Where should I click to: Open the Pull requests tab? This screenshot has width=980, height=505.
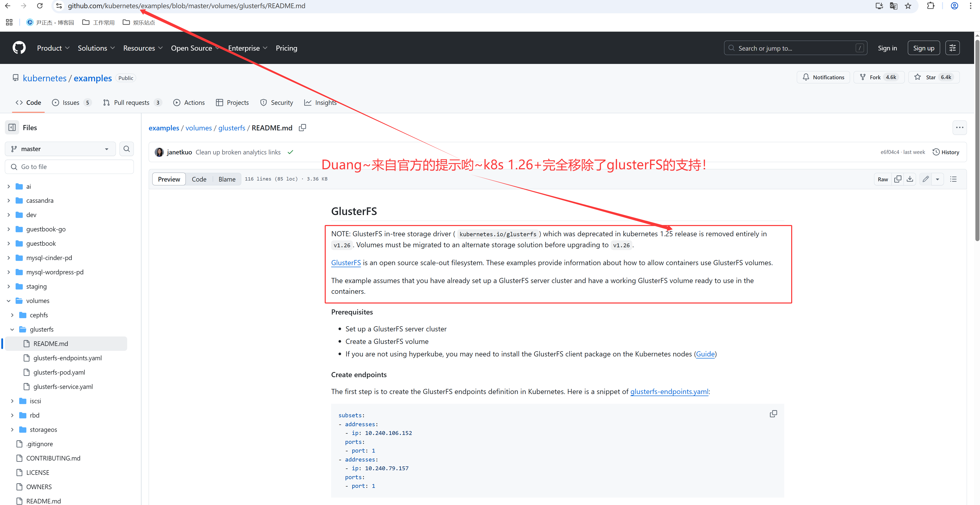[132, 103]
